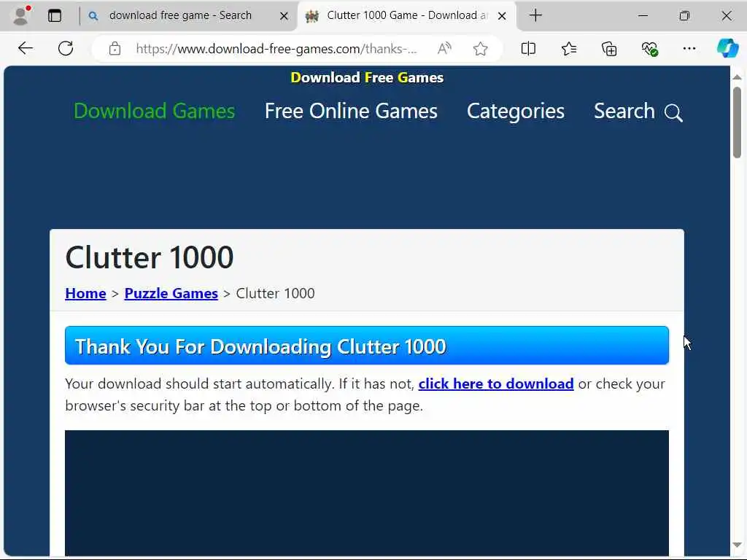This screenshot has width=747, height=560.
Task: Click the page vertical scrollbar thumb
Action: [737, 122]
